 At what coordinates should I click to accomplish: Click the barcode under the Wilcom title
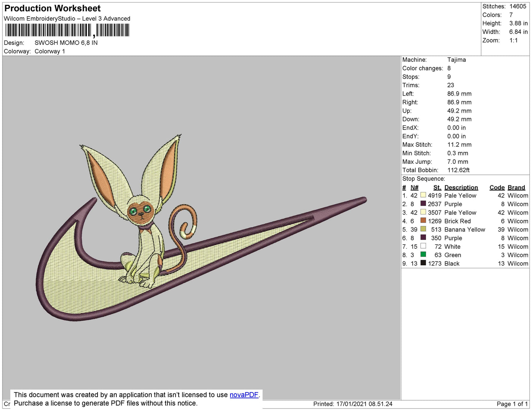coord(67,30)
